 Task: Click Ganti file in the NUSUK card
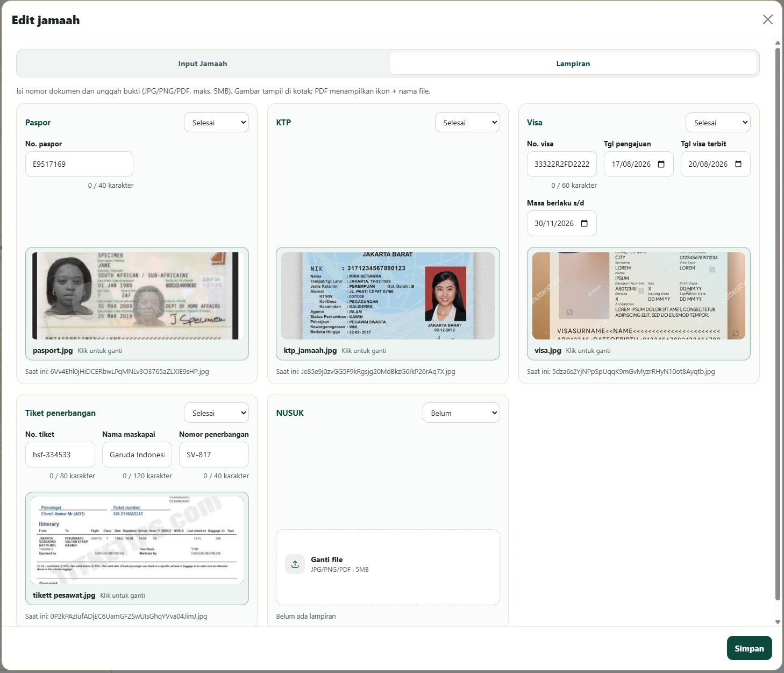(326, 559)
